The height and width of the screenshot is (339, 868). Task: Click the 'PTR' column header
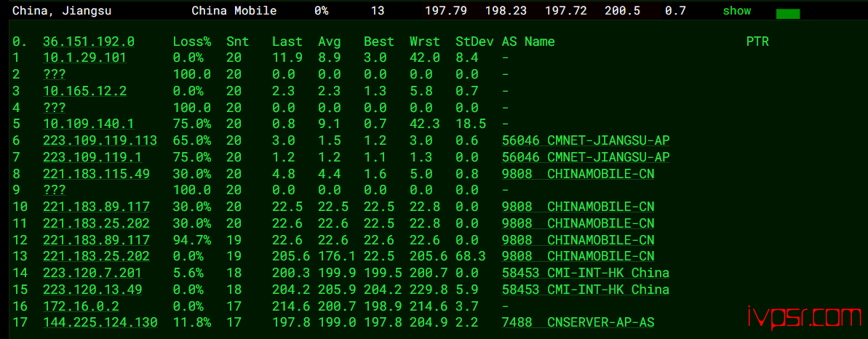click(757, 41)
